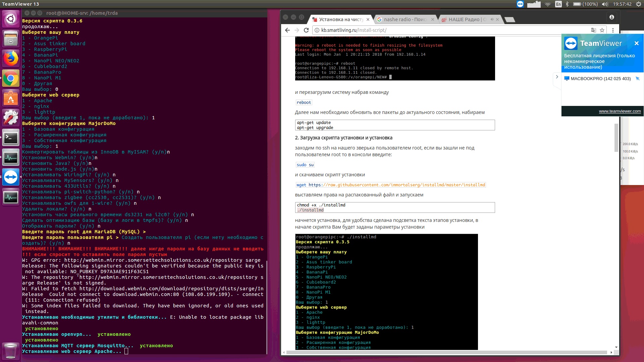Open Firefox from the launcher dock
Screen dimensions: 644x362
coord(11,58)
